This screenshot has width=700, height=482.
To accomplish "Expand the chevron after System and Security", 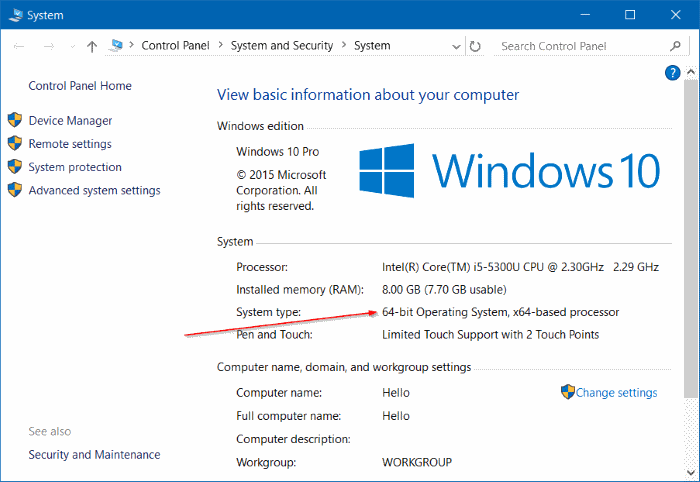I will [343, 46].
